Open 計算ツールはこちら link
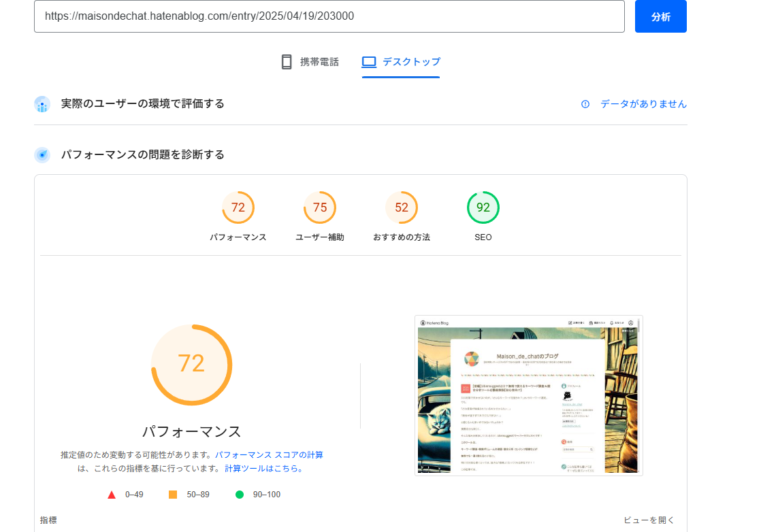This screenshot has width=761, height=532. point(263,469)
